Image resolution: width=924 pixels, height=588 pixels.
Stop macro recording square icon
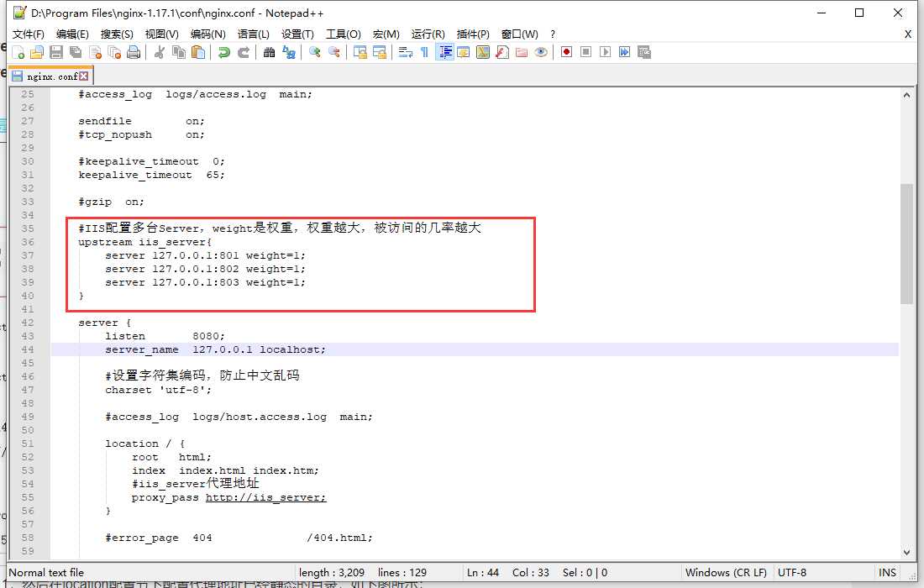[585, 52]
